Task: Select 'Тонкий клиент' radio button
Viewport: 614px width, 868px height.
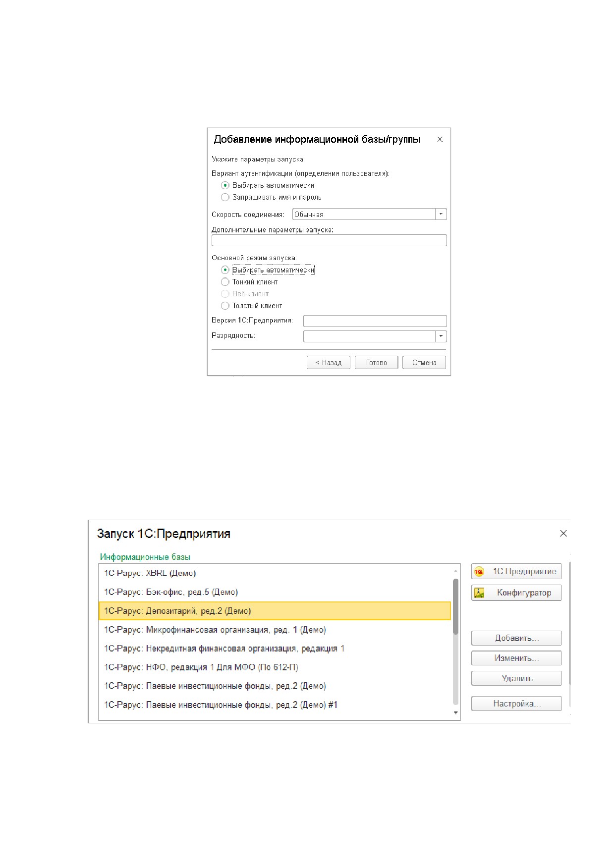Action: (x=225, y=282)
